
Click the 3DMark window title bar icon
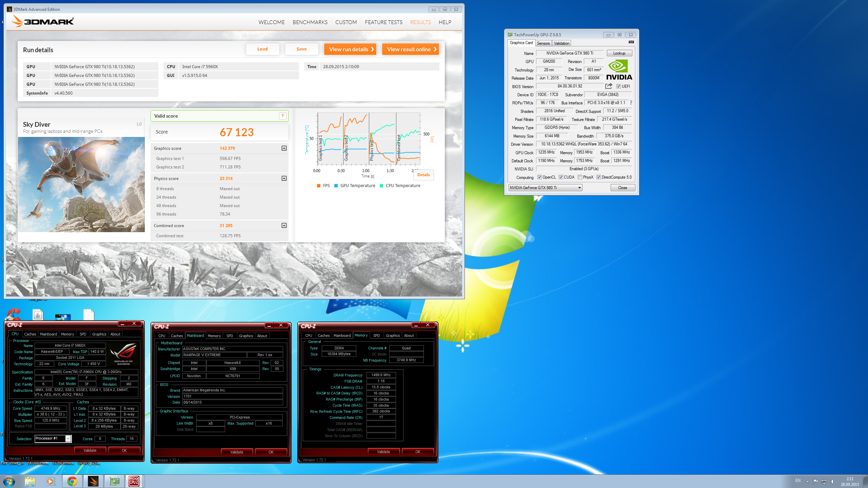tap(9, 9)
